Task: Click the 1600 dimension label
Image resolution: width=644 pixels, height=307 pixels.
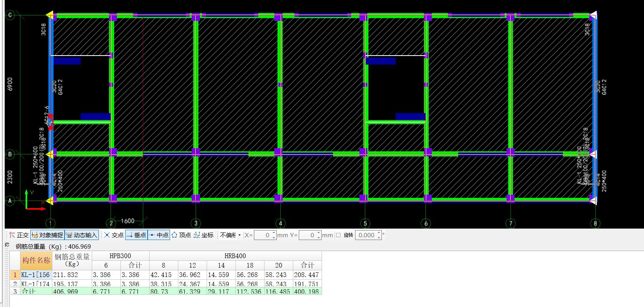Action: point(128,221)
